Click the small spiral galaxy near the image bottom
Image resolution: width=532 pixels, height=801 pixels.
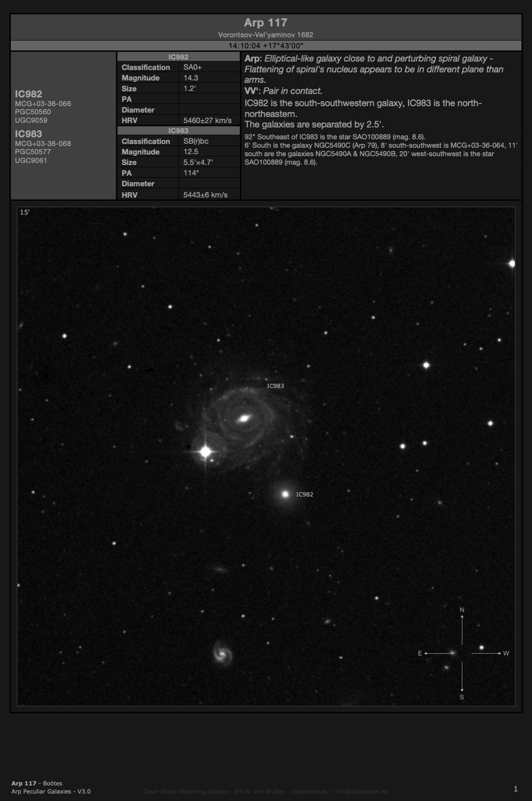222,654
